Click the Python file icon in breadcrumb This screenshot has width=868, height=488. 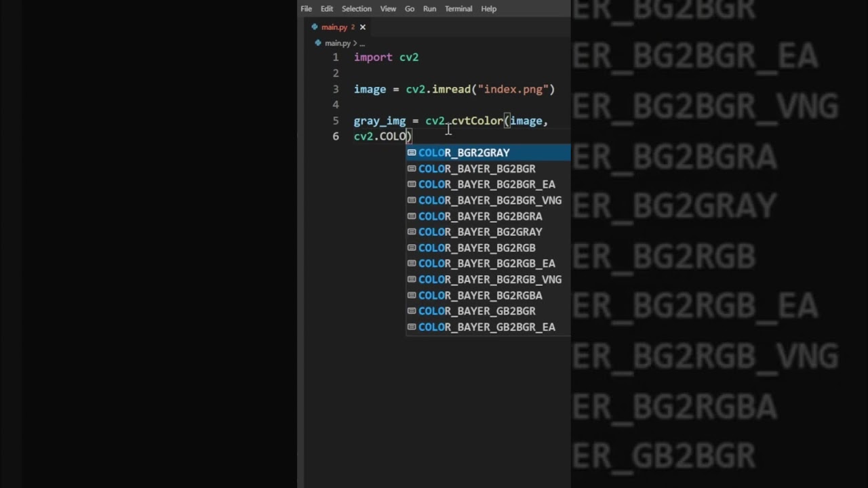[317, 43]
